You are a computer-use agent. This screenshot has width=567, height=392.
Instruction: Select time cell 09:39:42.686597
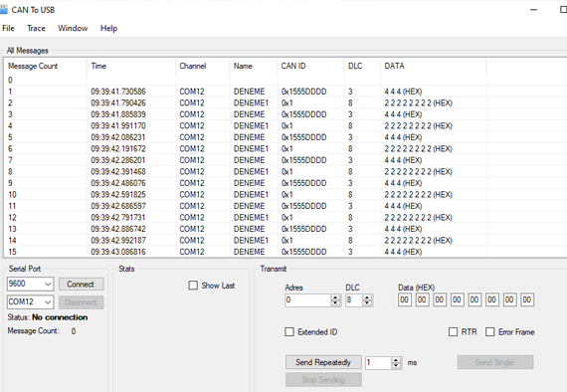point(118,206)
